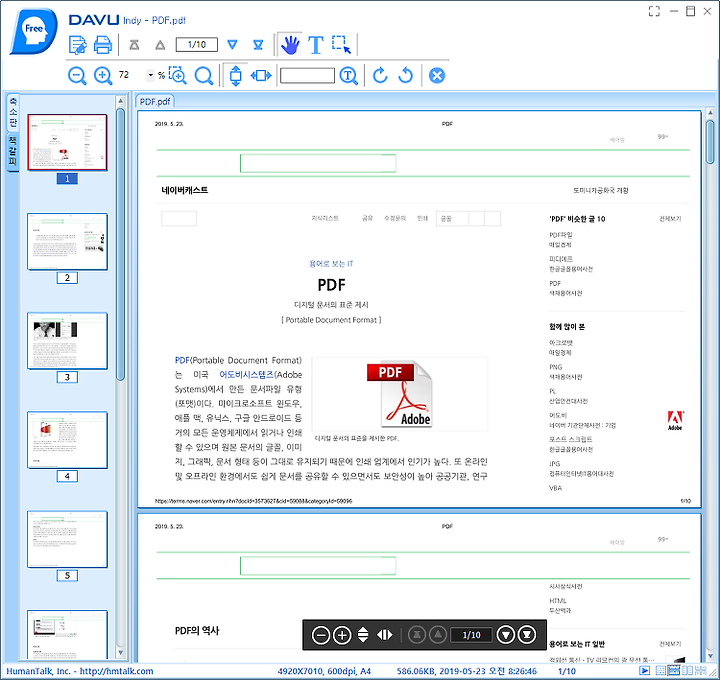Rotate page counterclockwise
720x680 pixels.
pyautogui.click(x=405, y=75)
